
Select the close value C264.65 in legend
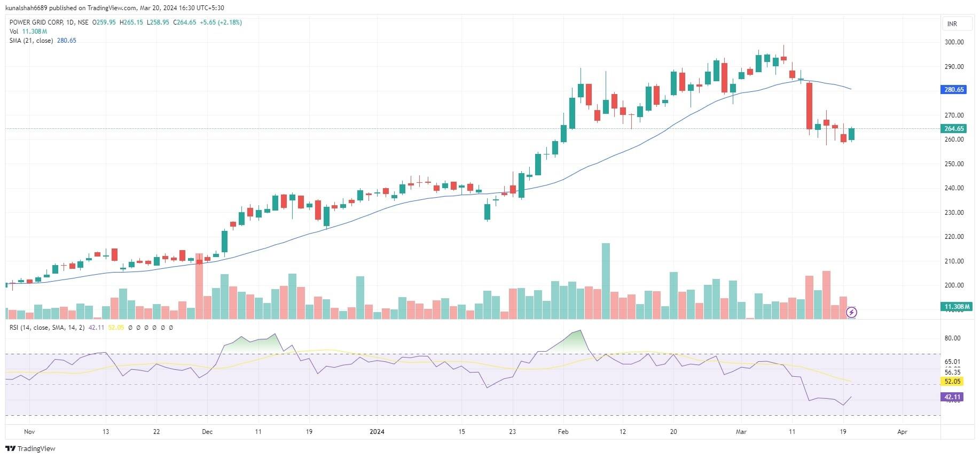point(185,22)
